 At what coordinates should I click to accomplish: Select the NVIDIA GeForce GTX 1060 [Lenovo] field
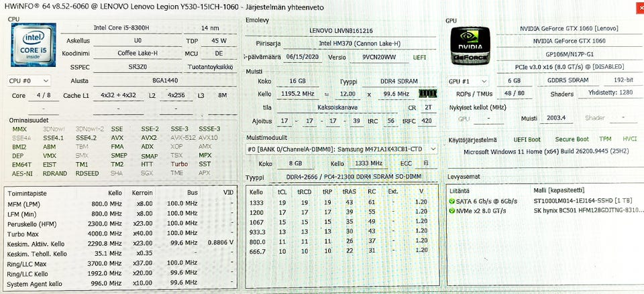pos(568,28)
